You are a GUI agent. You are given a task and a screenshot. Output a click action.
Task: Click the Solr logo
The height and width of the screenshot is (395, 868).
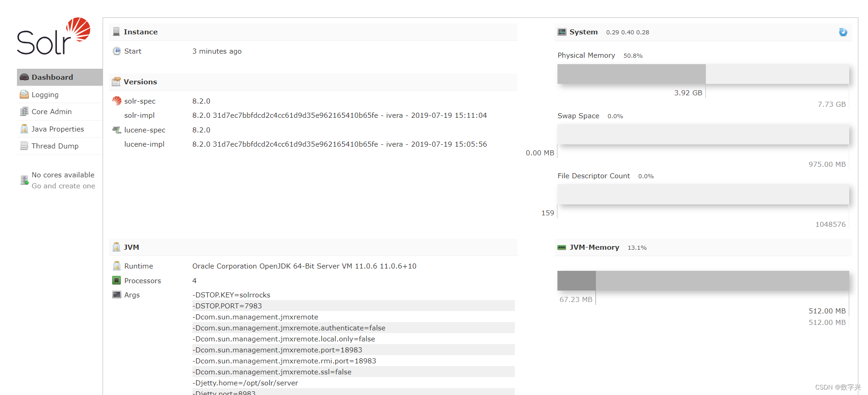pos(54,36)
